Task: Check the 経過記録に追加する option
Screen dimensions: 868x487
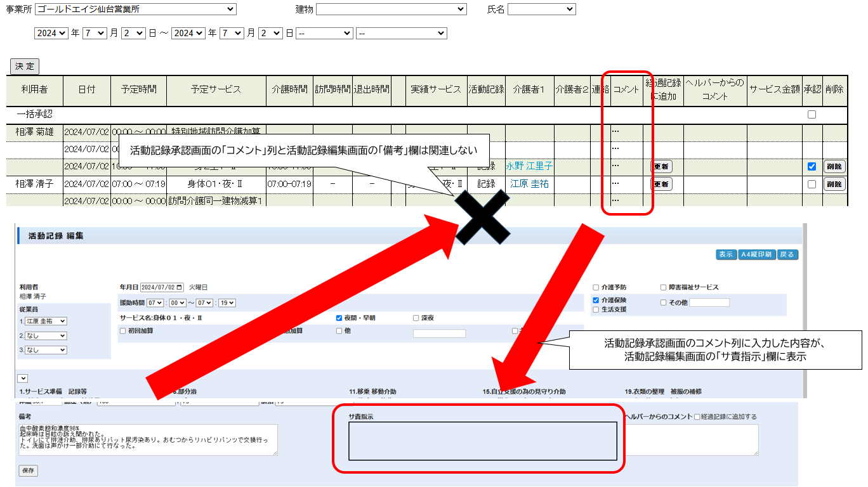Action: (x=698, y=417)
